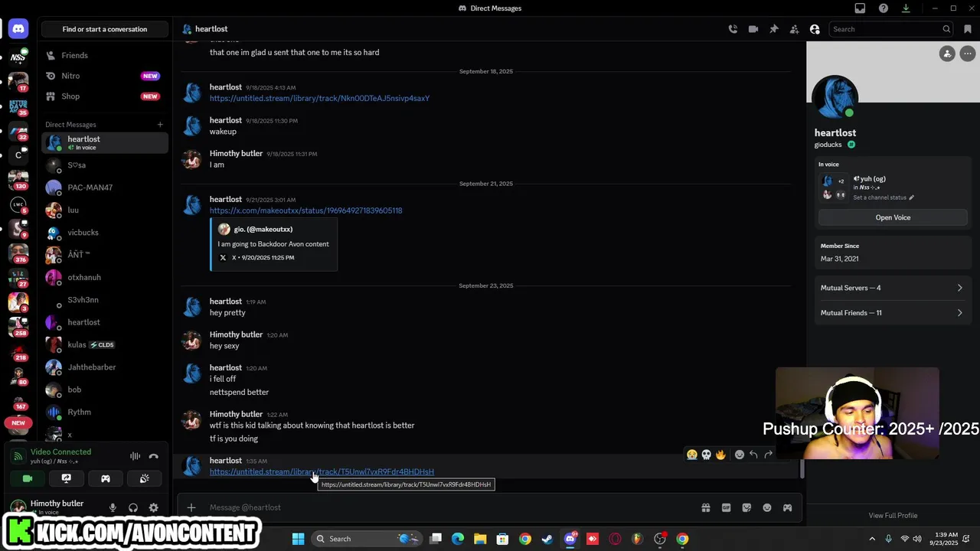Open the untitled.stream link ending Nkn00DTeAJ5nsivp4saxY
Viewport: 980px width, 551px height.
(319, 99)
